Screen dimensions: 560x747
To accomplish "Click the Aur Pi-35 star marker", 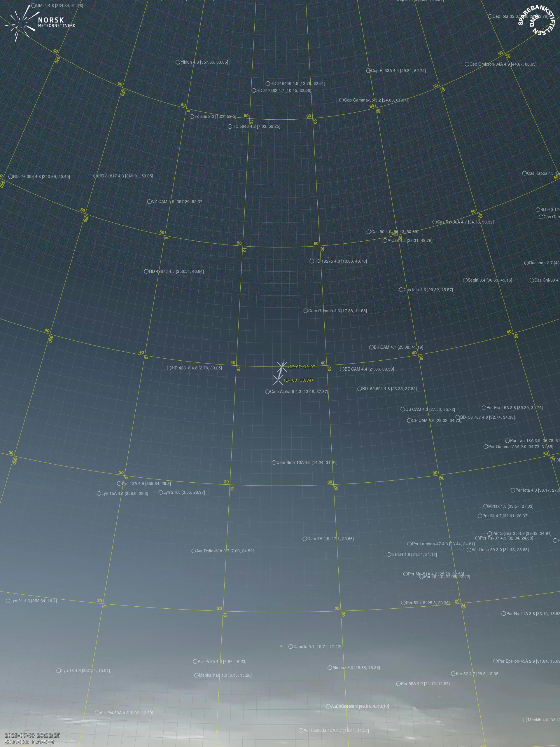I will (x=195, y=662).
